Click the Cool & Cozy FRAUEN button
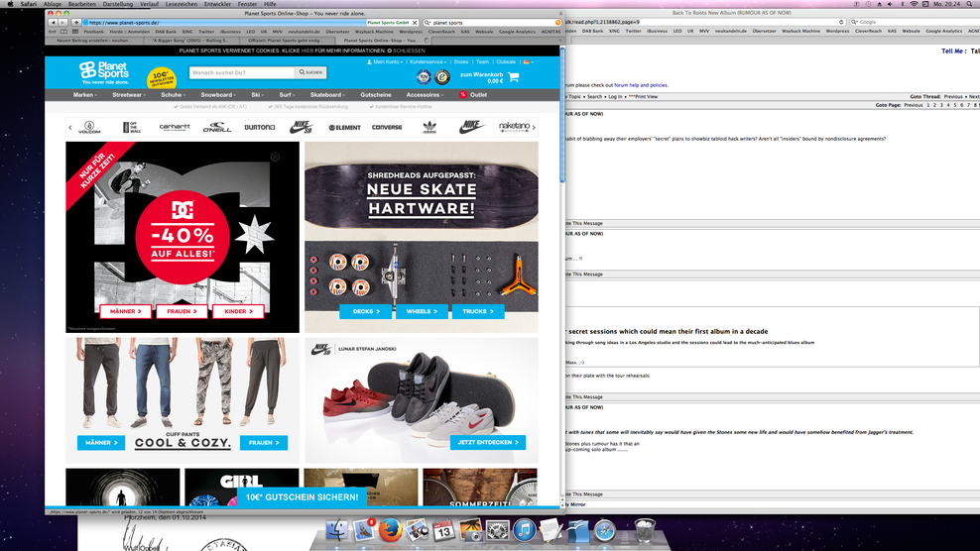Viewport: 980px width, 551px height. coord(264,442)
